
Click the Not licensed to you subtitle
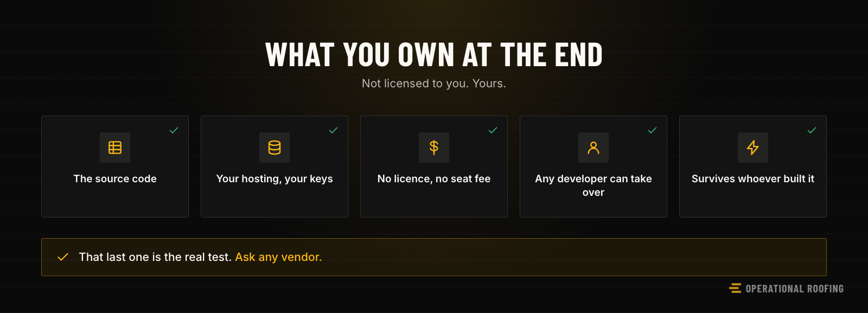[x=434, y=84]
